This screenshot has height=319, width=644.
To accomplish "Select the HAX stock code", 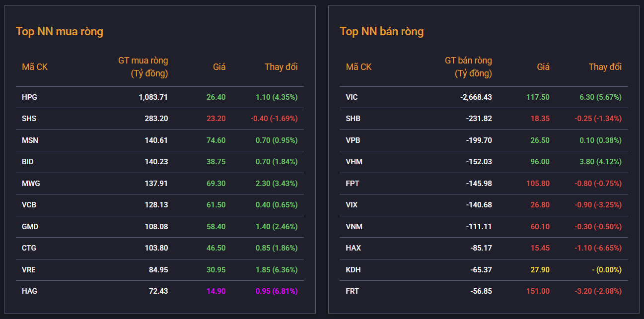I will pos(354,248).
